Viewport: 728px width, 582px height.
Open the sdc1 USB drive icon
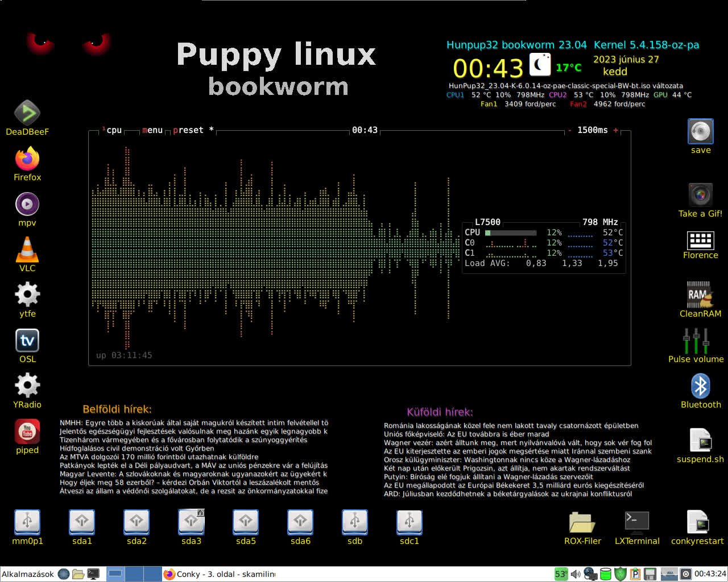point(409,522)
